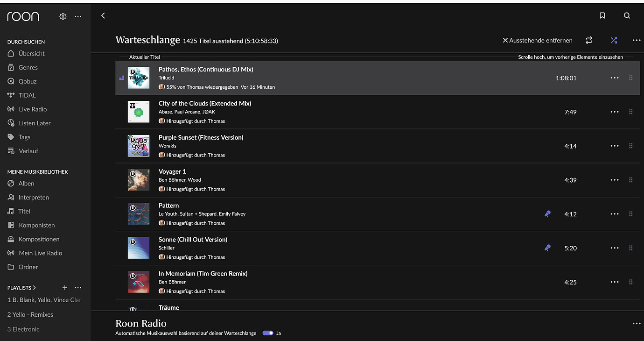
Task: Click lyrics microphone icon on Sonne
Action: coord(547,248)
